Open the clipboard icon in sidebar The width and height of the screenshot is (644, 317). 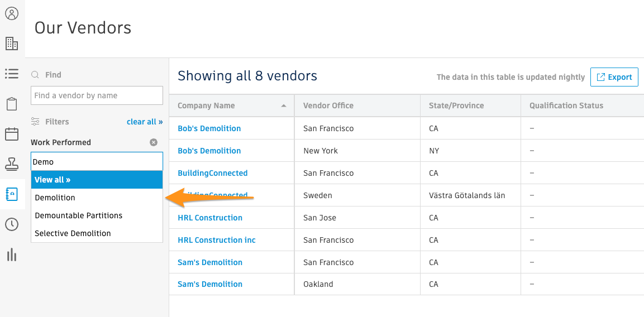pos(12,104)
